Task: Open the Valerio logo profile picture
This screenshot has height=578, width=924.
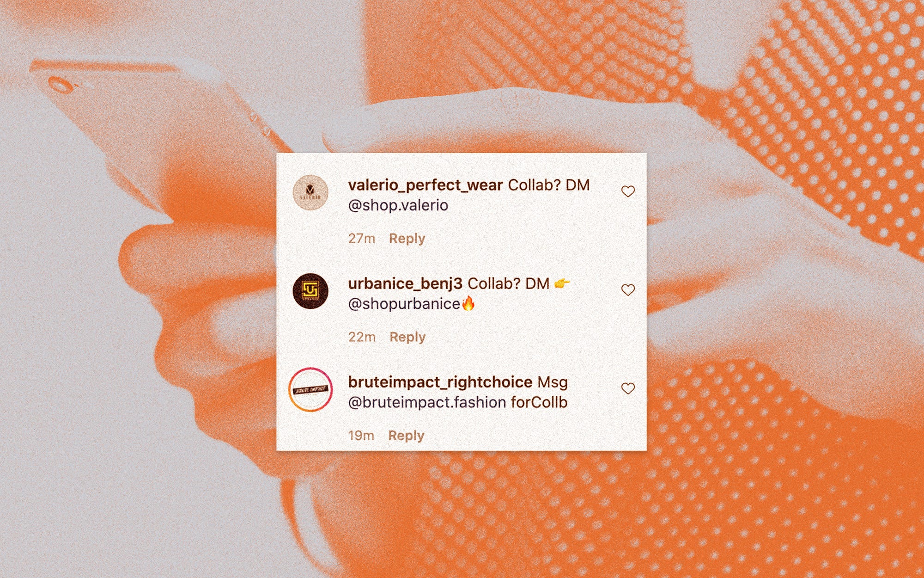Action: pos(310,193)
